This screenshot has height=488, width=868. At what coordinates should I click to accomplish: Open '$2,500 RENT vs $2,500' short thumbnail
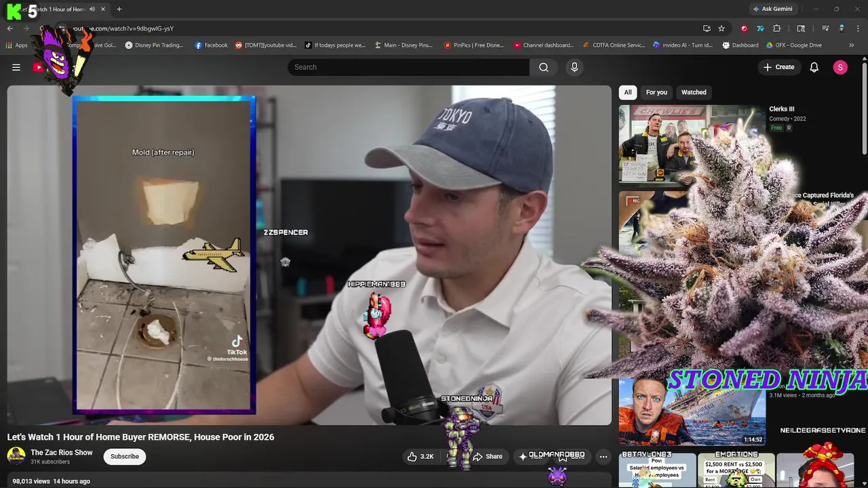click(736, 470)
